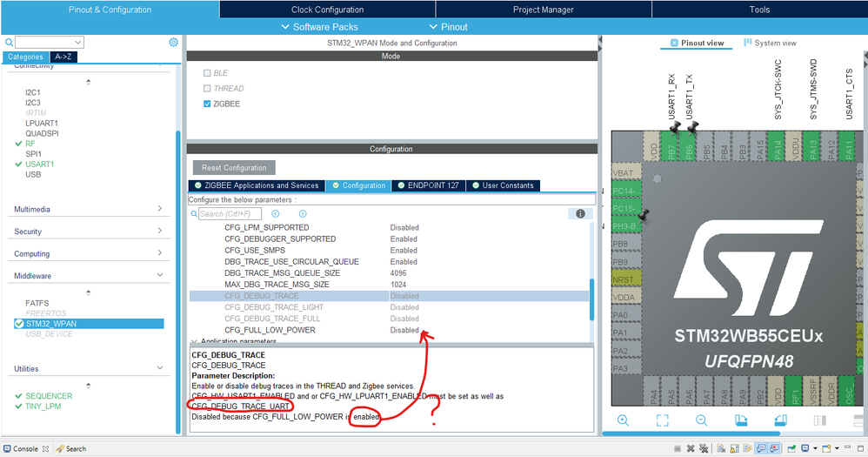The image size is (868, 457).
Task: Select green pin PA14 on the chip
Action: (778, 147)
